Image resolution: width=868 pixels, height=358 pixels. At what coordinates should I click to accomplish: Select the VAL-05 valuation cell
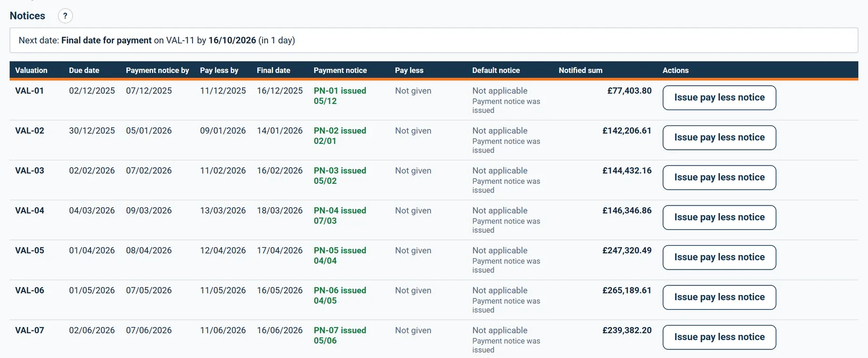(30, 251)
